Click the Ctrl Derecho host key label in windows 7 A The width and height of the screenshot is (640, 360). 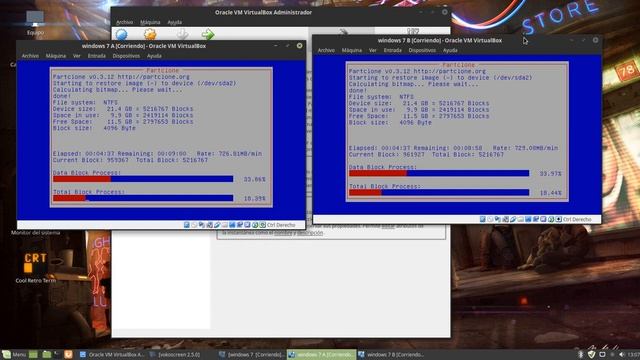[x=281, y=225]
